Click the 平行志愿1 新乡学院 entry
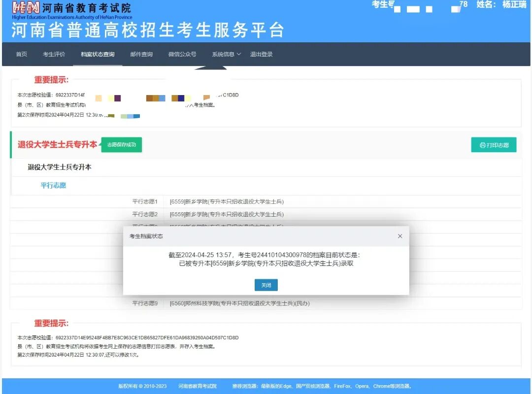 pyautogui.click(x=227, y=201)
